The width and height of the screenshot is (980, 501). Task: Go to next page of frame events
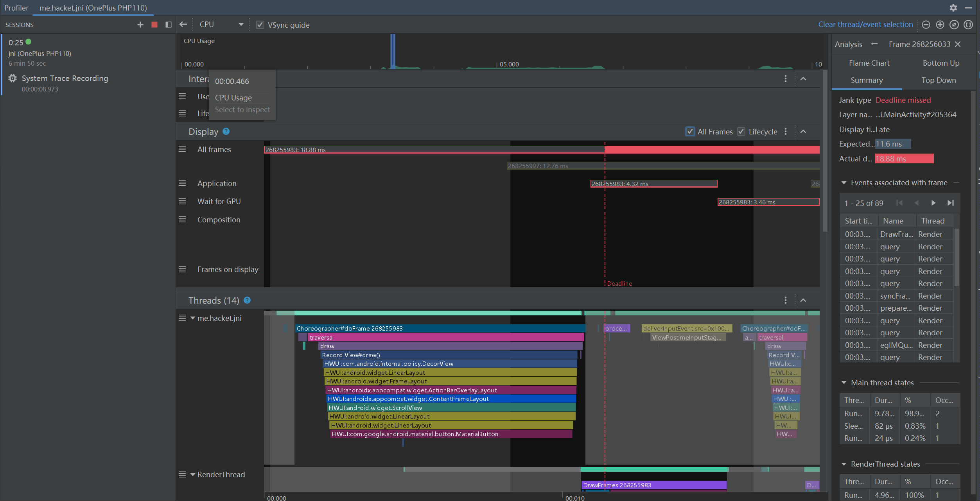(933, 203)
